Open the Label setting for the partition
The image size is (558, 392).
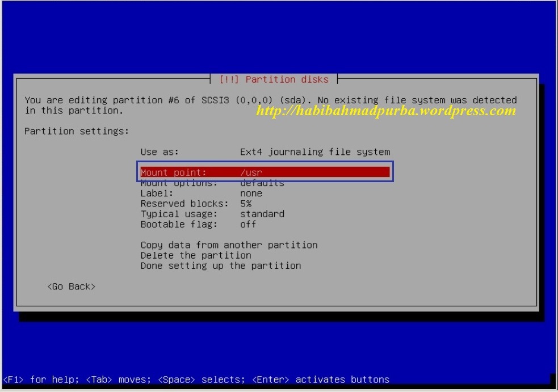[159, 193]
